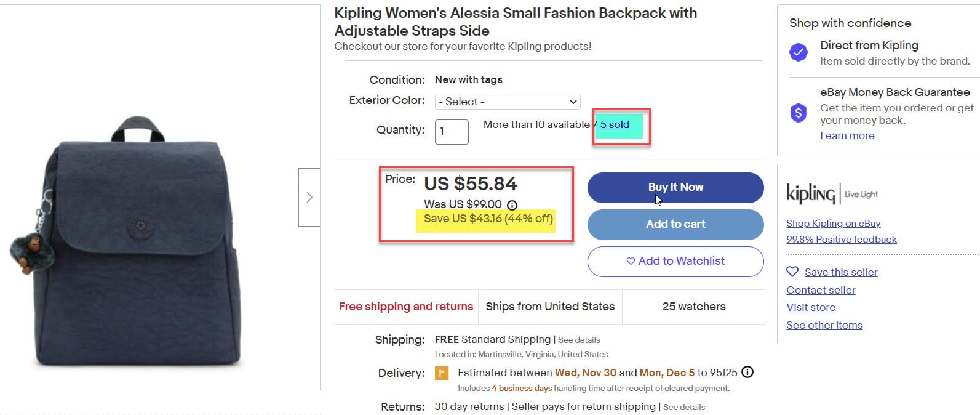Click Learn more under Money Back Guarantee
Screen dimensions: 980x415
847,135
